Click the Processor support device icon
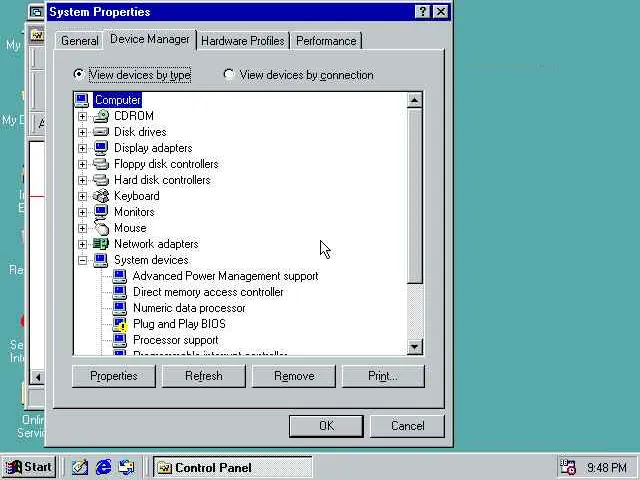The image size is (640, 480). 120,340
